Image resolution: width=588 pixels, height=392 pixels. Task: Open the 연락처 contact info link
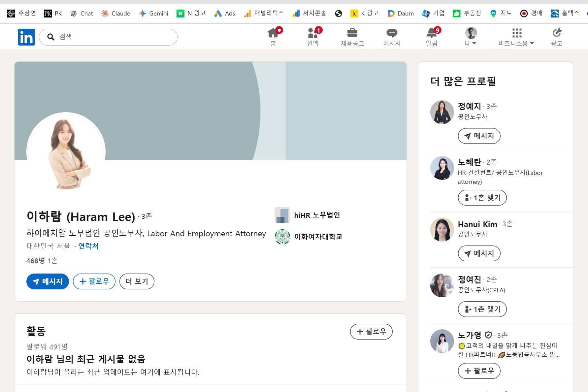pyautogui.click(x=88, y=246)
